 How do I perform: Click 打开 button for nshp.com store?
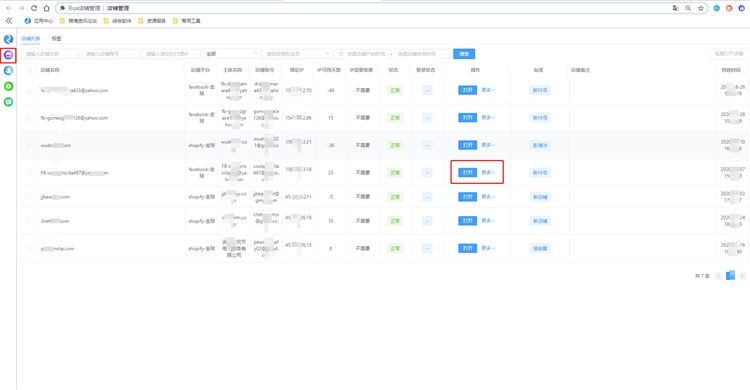tap(467, 248)
